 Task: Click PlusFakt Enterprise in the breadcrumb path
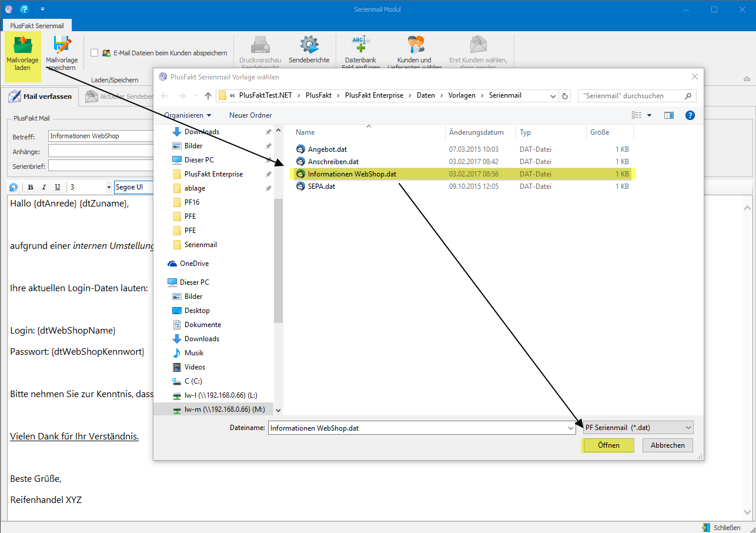coord(374,95)
